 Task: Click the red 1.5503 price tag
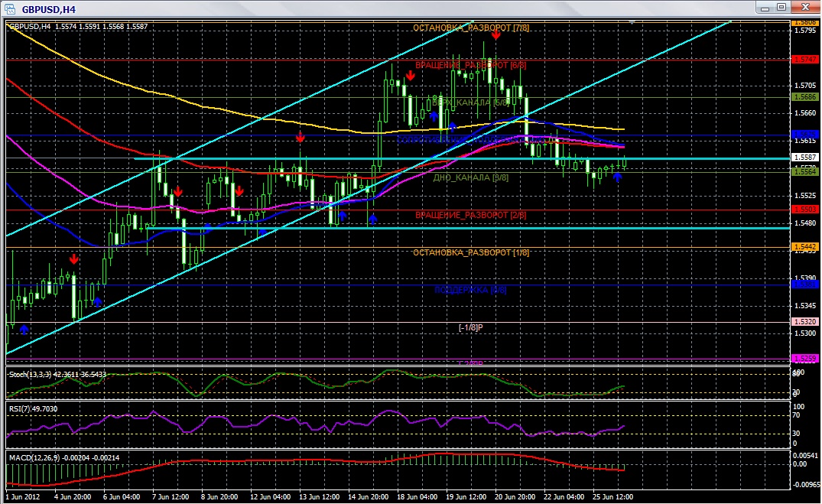click(x=804, y=210)
